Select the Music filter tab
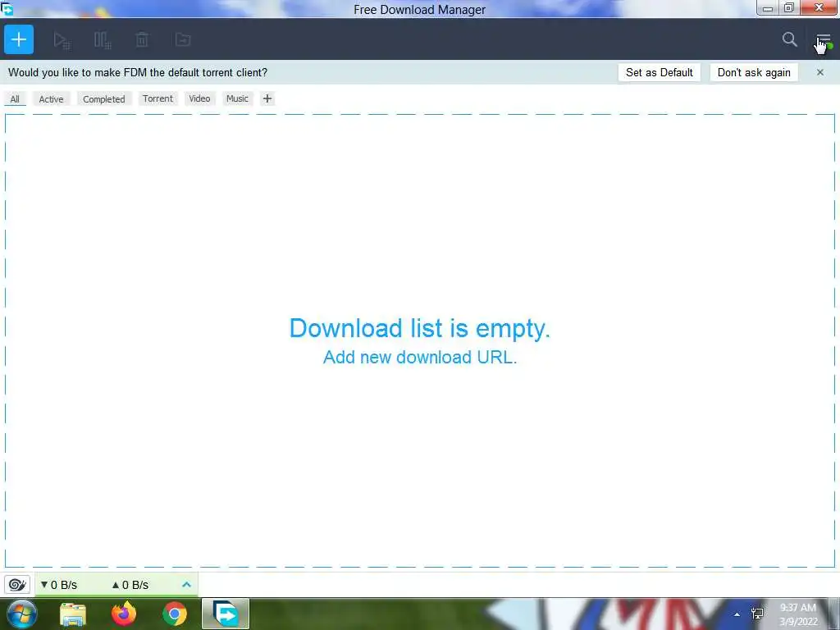This screenshot has width=840, height=630. [x=237, y=98]
